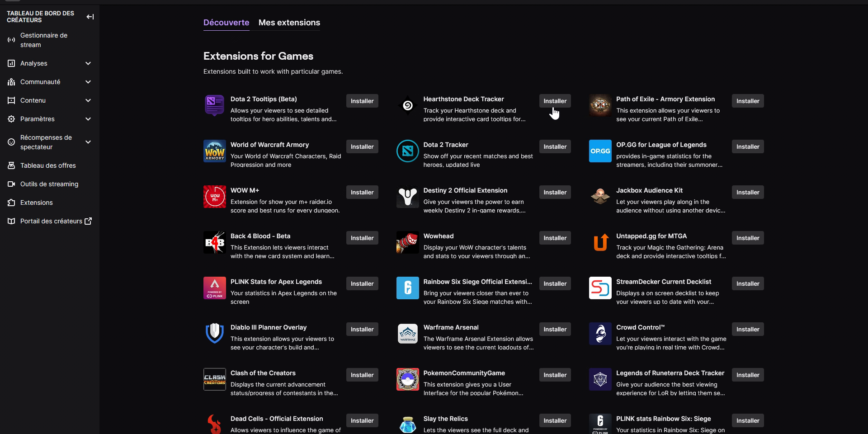Screen dimensions: 868x434
Task: Click the Crowd Control extension icon
Action: pyautogui.click(x=600, y=334)
